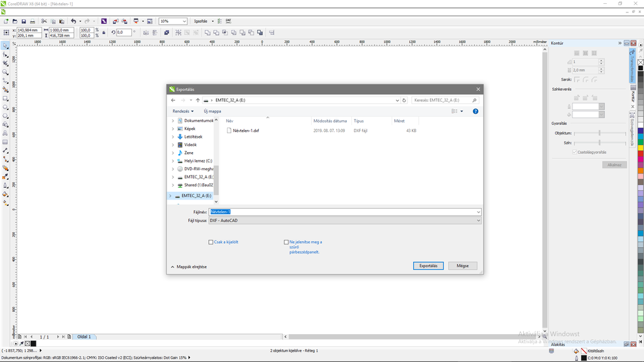
Task: Cancel the export with Mégse
Action: tap(463, 266)
